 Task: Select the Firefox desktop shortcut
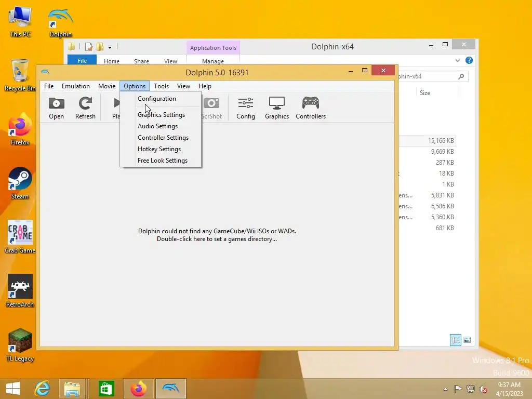(20, 129)
